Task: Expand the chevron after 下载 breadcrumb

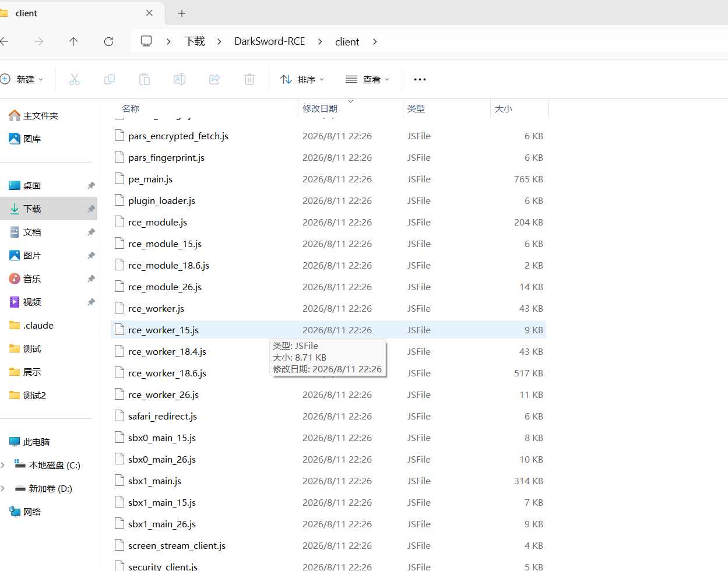Action: 219,41
